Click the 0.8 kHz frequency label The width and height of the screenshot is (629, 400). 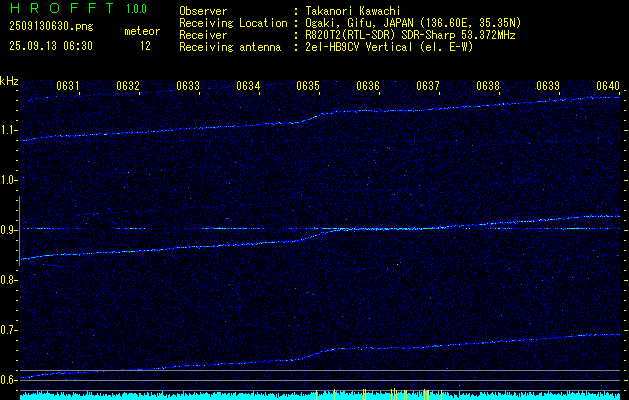[9, 280]
